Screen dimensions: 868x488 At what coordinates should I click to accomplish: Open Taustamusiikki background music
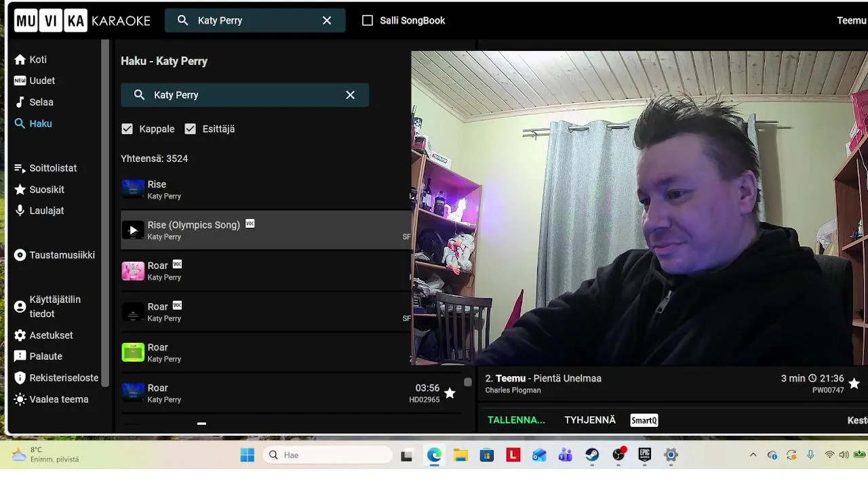55,256
